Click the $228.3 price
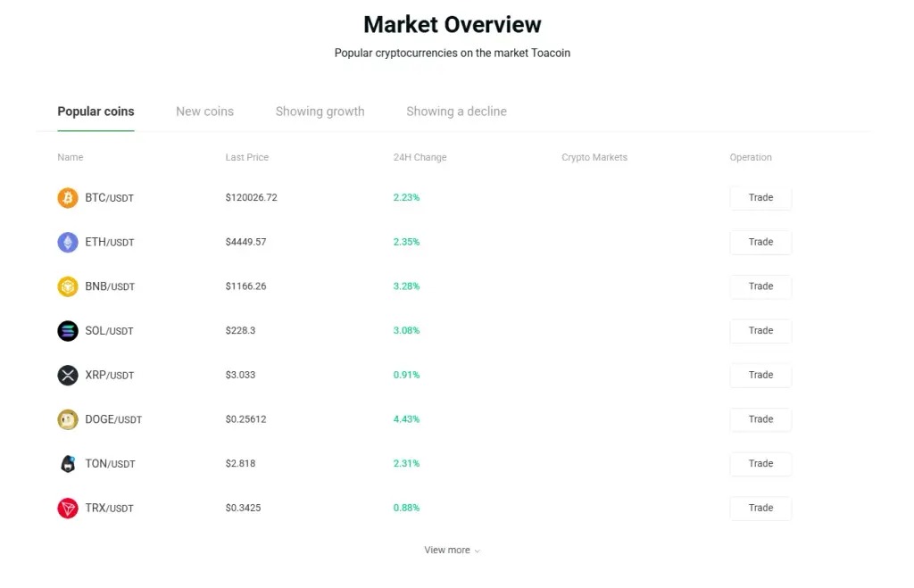 click(240, 330)
